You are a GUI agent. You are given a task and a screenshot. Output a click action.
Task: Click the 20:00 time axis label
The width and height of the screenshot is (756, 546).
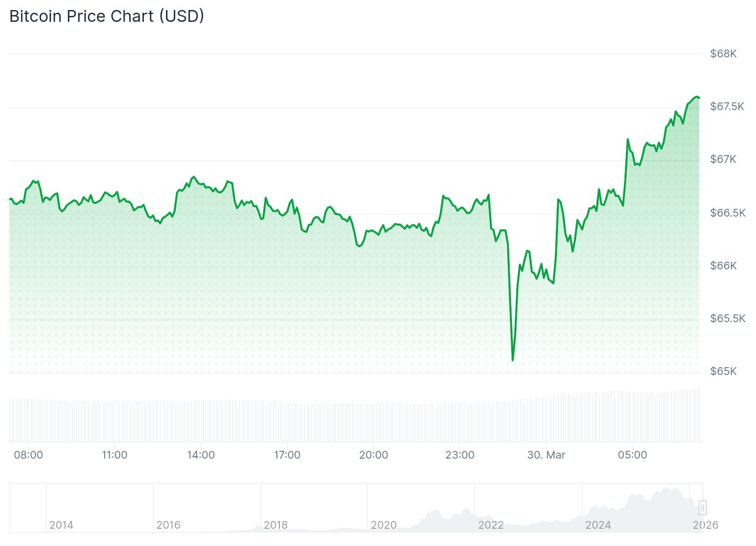[373, 455]
